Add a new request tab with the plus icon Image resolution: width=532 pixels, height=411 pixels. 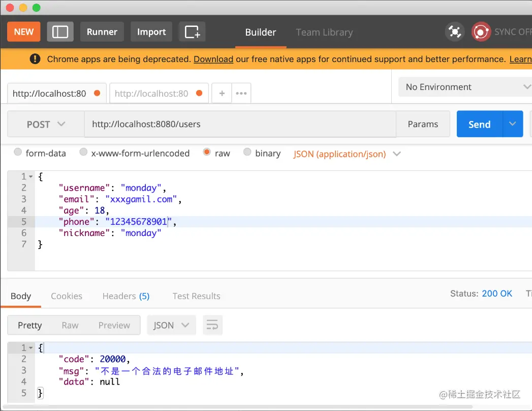222,93
